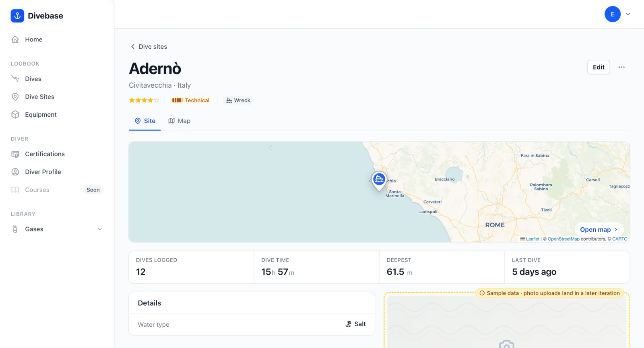Open Certifications in the sidebar
644x348 pixels.
pyautogui.click(x=57, y=154)
